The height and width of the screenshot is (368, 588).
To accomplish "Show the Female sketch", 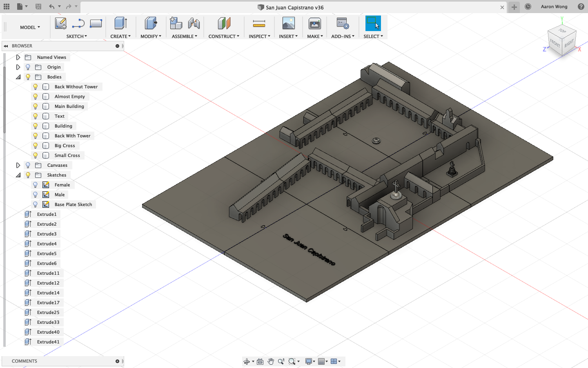I will pyautogui.click(x=36, y=185).
